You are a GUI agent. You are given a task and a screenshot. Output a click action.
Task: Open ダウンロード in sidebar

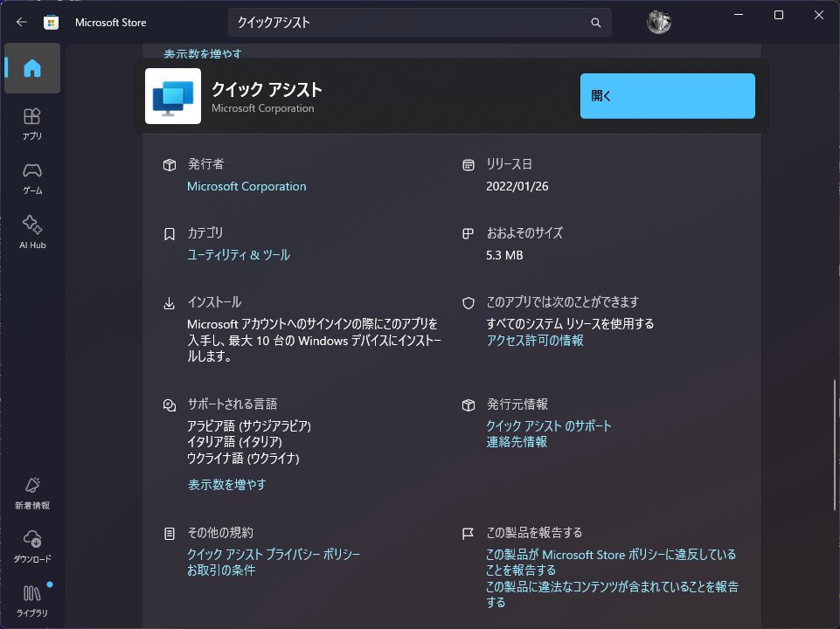click(x=32, y=547)
